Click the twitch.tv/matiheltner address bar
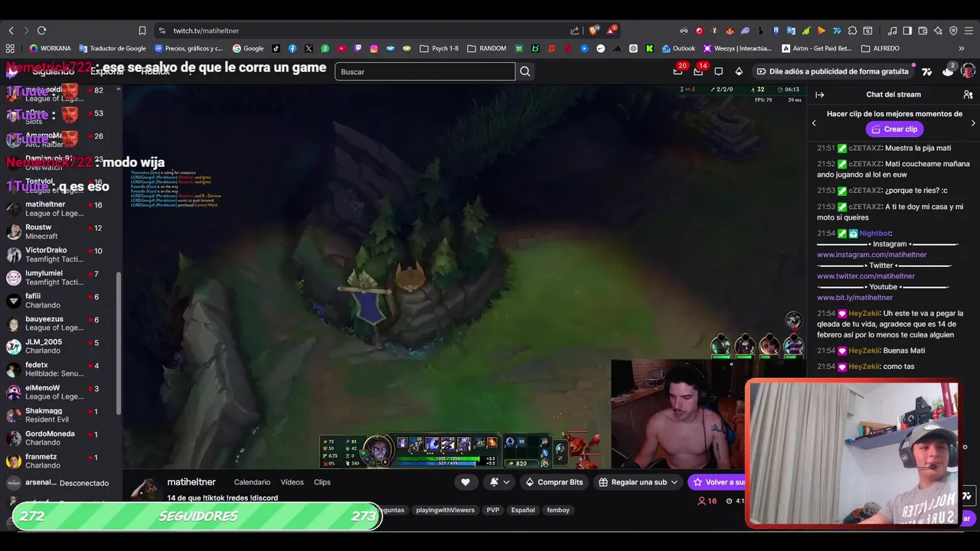 point(366,31)
